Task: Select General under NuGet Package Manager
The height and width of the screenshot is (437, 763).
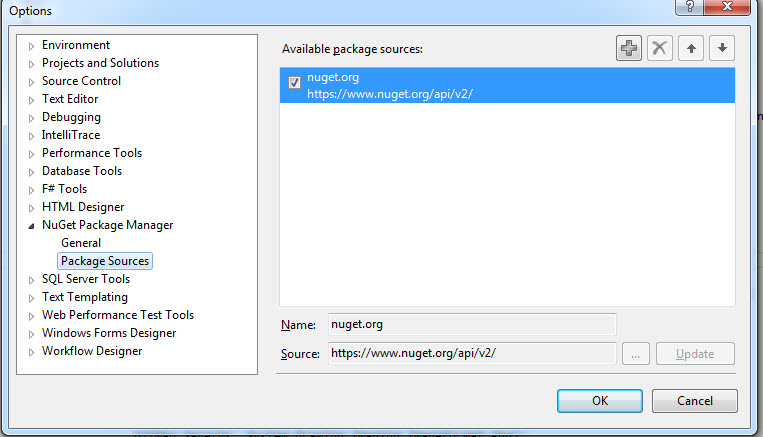Action: point(81,243)
